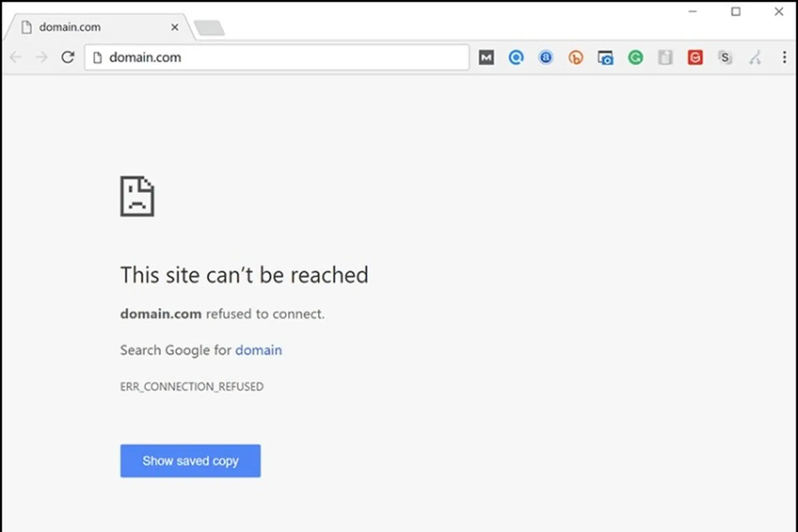Open the Chrome three-dot menu
This screenshot has width=798, height=532.
[785, 57]
